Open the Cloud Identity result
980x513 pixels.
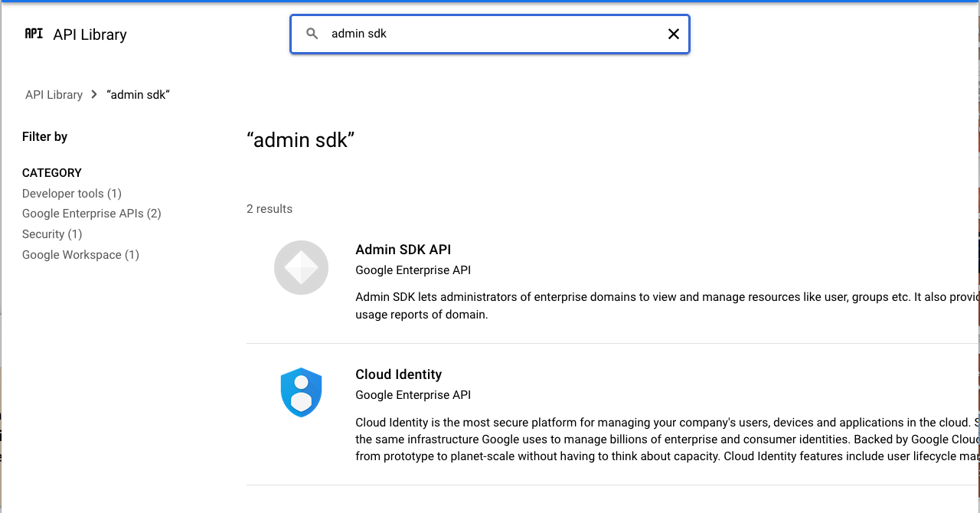click(398, 374)
